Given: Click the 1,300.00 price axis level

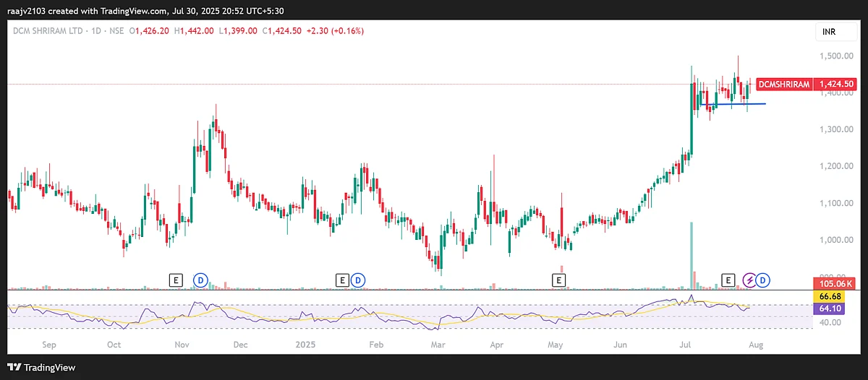Looking at the screenshot, I should [835, 129].
